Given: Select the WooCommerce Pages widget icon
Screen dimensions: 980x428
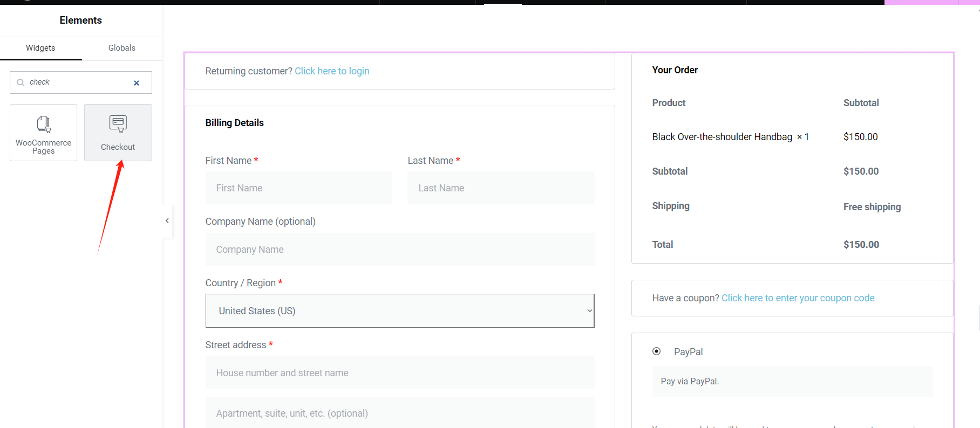Looking at the screenshot, I should [43, 123].
